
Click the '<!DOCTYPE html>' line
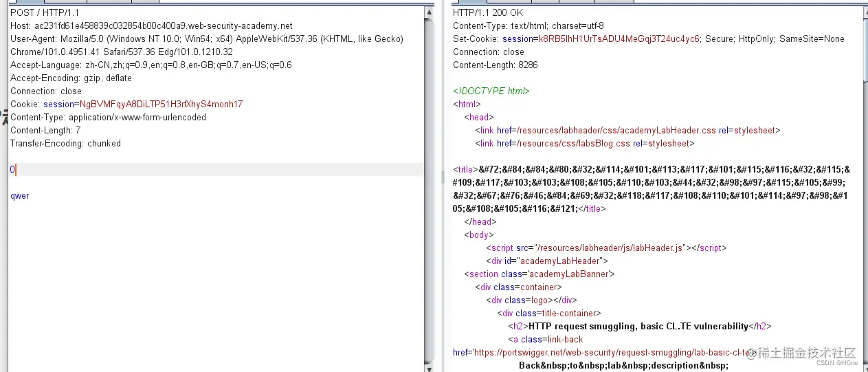tap(491, 91)
